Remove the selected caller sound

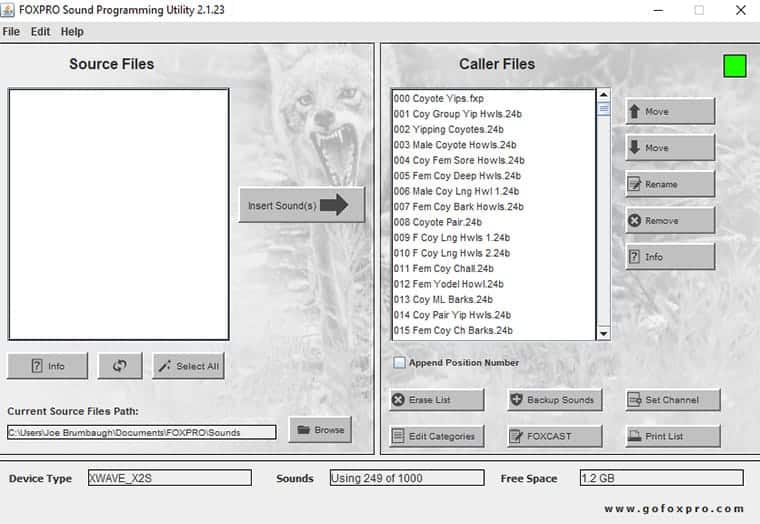pyautogui.click(x=670, y=220)
